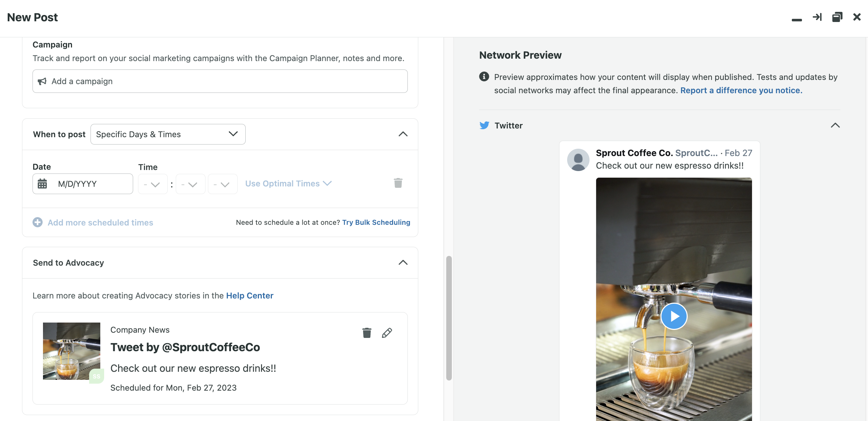Click the Twitter bird icon

coord(484,125)
